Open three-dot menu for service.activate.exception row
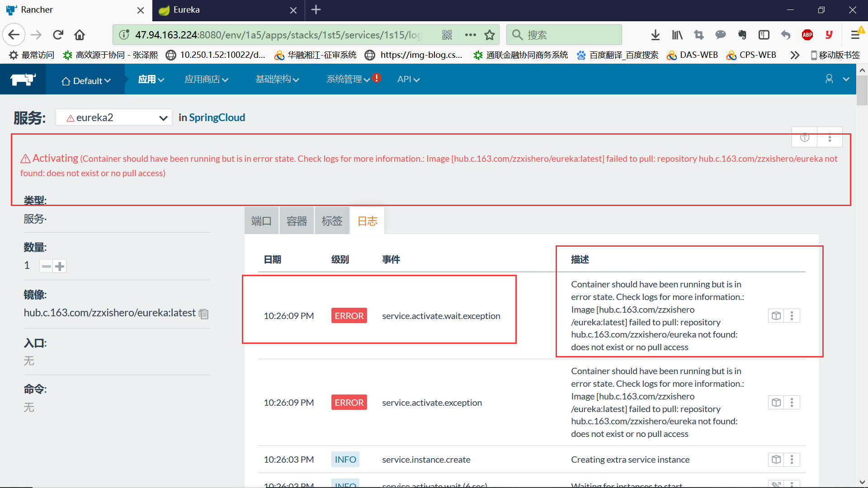This screenshot has width=868, height=488. point(792,402)
